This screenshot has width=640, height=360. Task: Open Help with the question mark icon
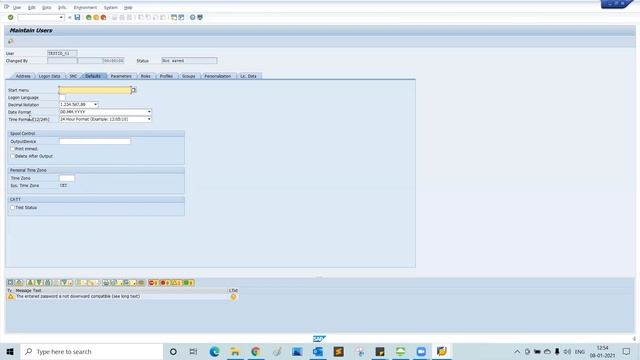(x=193, y=18)
